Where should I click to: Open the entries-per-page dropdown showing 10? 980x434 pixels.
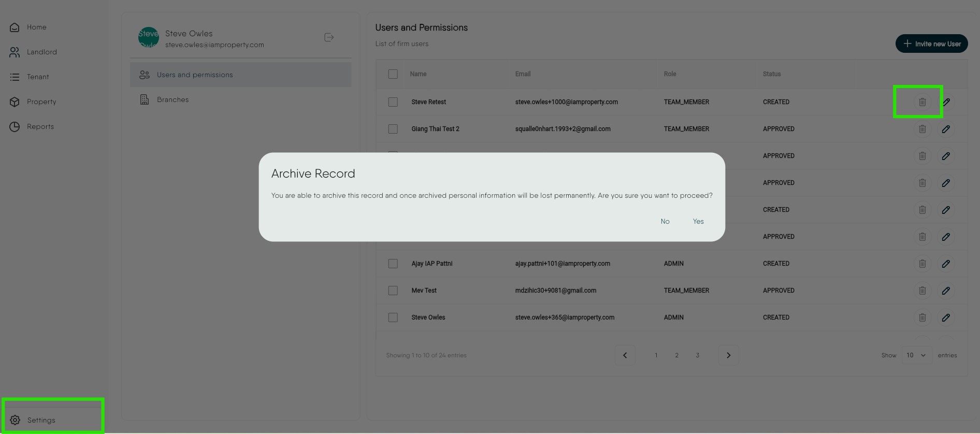(x=916, y=355)
